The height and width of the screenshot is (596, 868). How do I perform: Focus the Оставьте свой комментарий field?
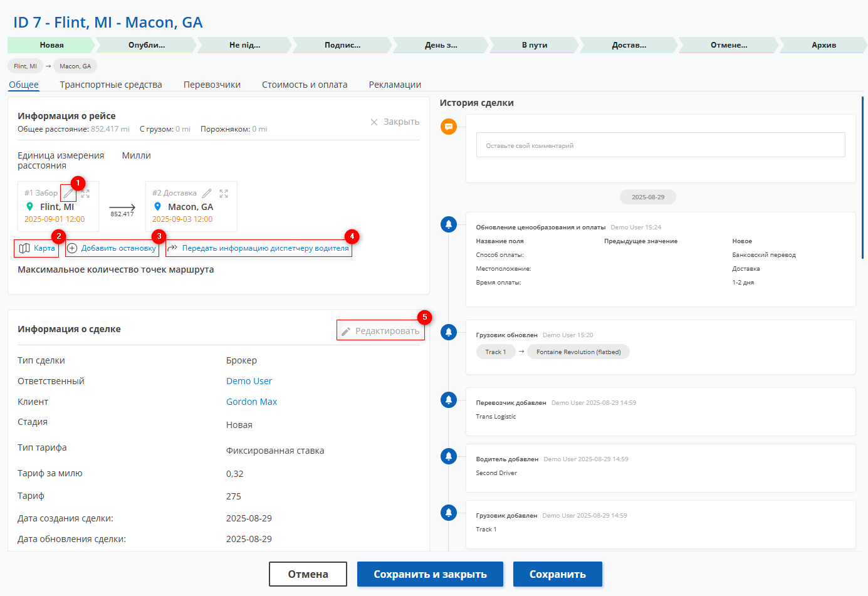coord(661,145)
